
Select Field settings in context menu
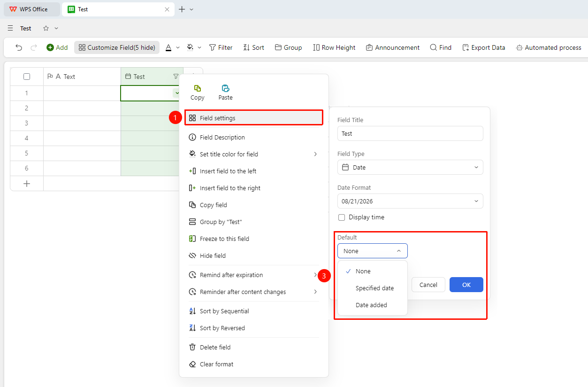point(253,118)
